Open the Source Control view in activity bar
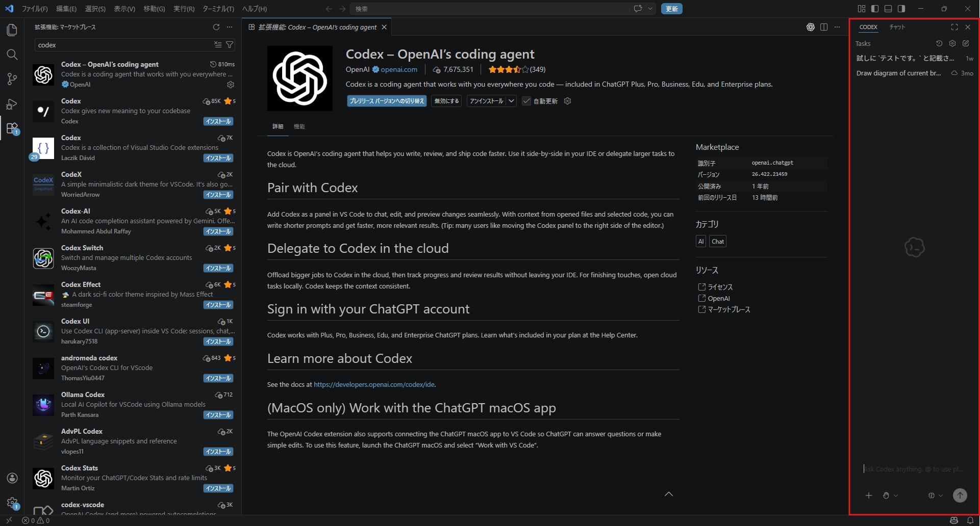The height and width of the screenshot is (526, 980). click(12, 79)
